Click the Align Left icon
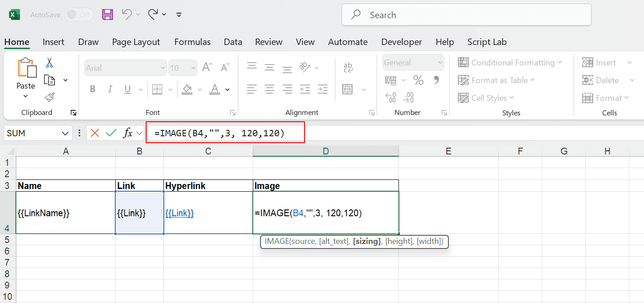The width and height of the screenshot is (644, 303). pyautogui.click(x=252, y=89)
